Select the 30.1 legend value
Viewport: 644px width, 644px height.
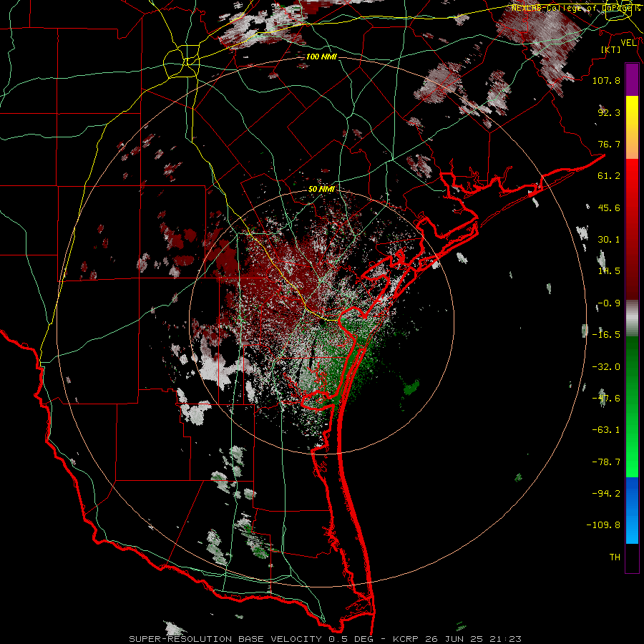point(609,239)
